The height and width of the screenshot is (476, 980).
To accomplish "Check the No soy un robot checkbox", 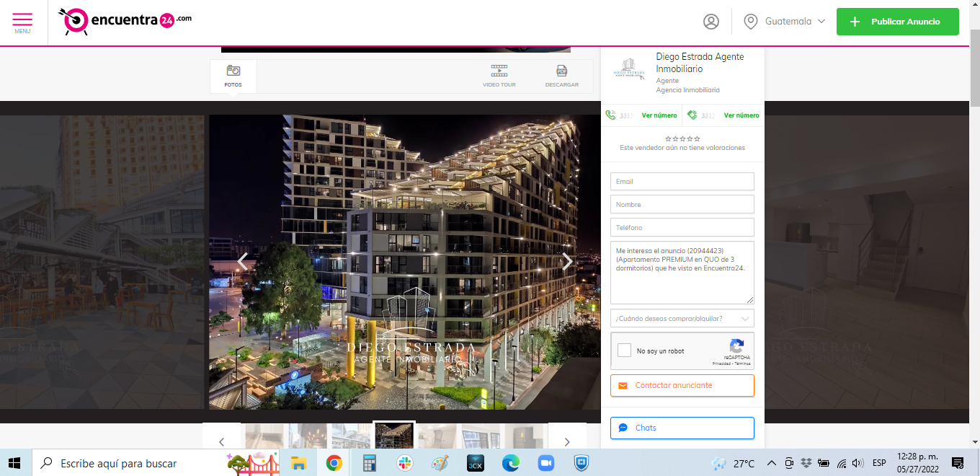I will pyautogui.click(x=625, y=351).
